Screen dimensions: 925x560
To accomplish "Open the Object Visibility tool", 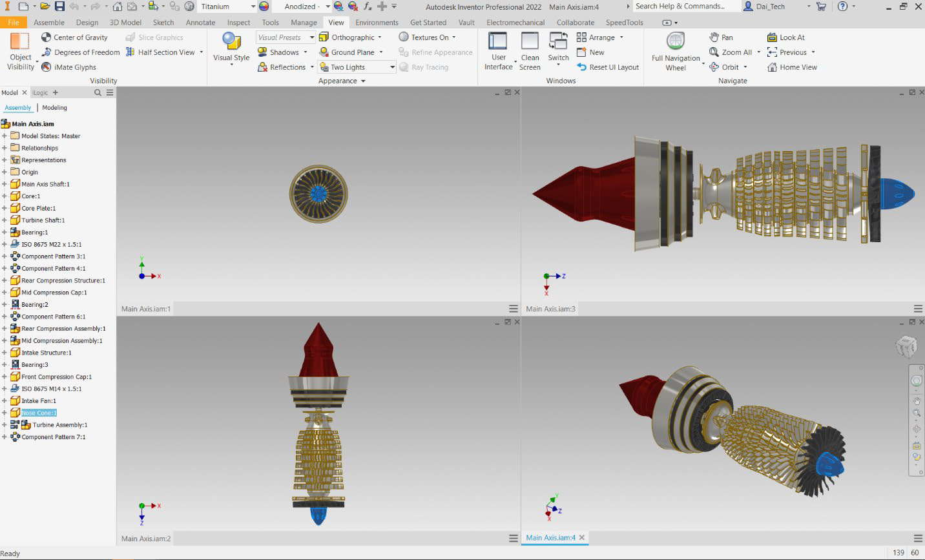I will pyautogui.click(x=20, y=51).
